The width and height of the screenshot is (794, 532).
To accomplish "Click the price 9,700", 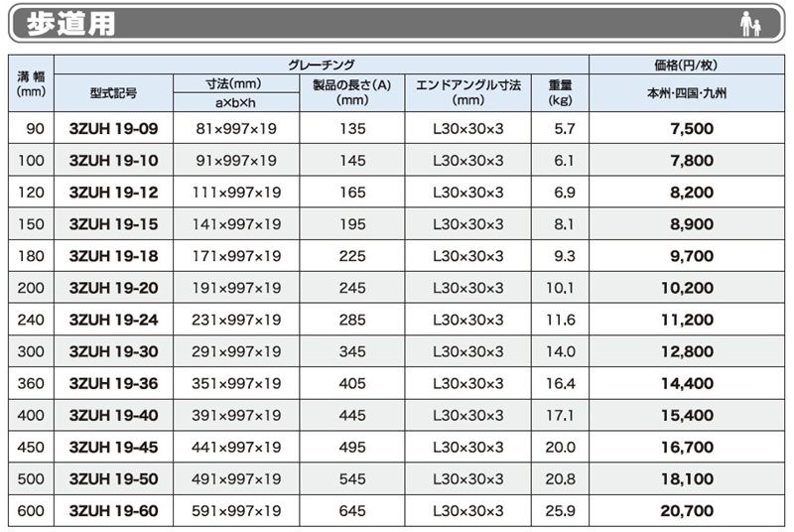I will (692, 256).
